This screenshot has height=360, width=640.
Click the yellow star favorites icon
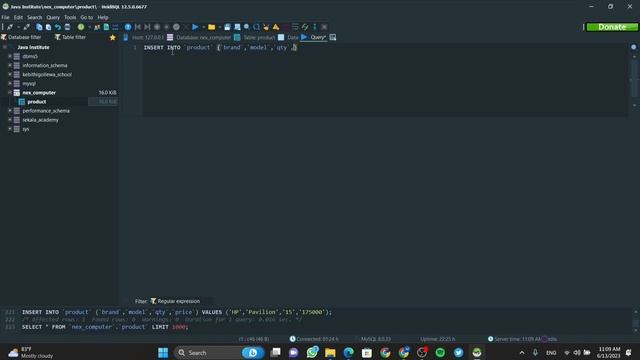[x=113, y=37]
